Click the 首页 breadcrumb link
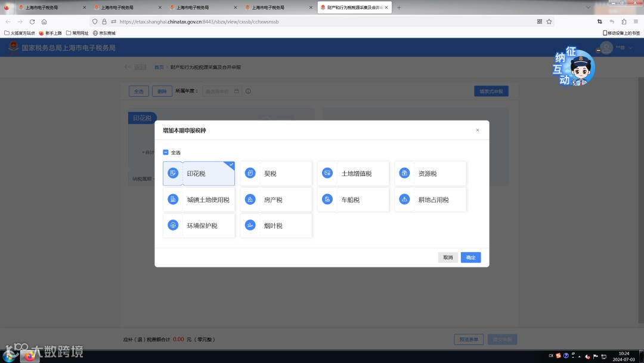This screenshot has height=363, width=644. (x=159, y=67)
